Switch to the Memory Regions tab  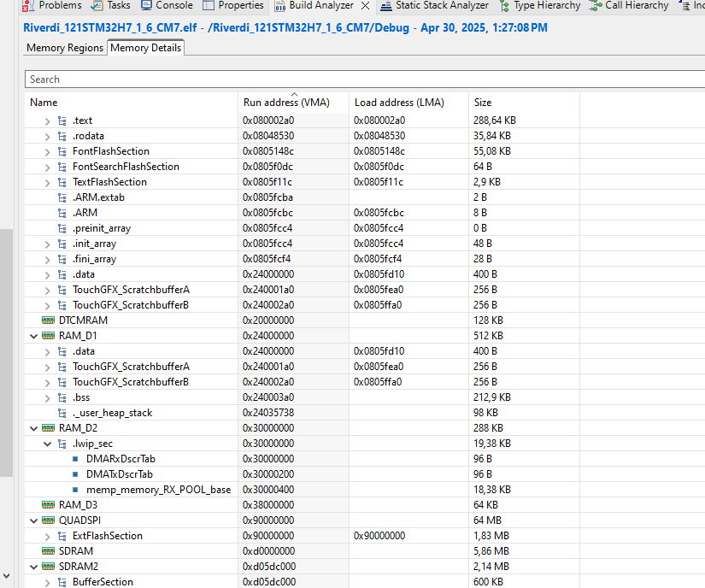(x=64, y=48)
